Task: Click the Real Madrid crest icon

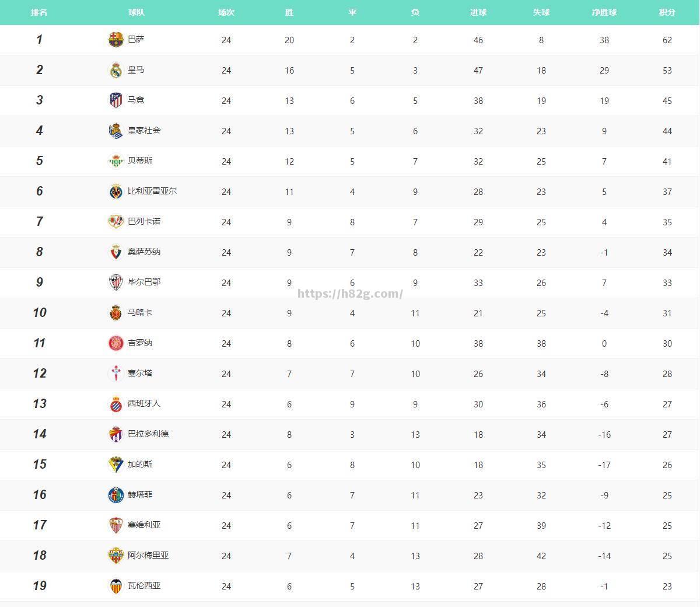Action: [x=116, y=70]
